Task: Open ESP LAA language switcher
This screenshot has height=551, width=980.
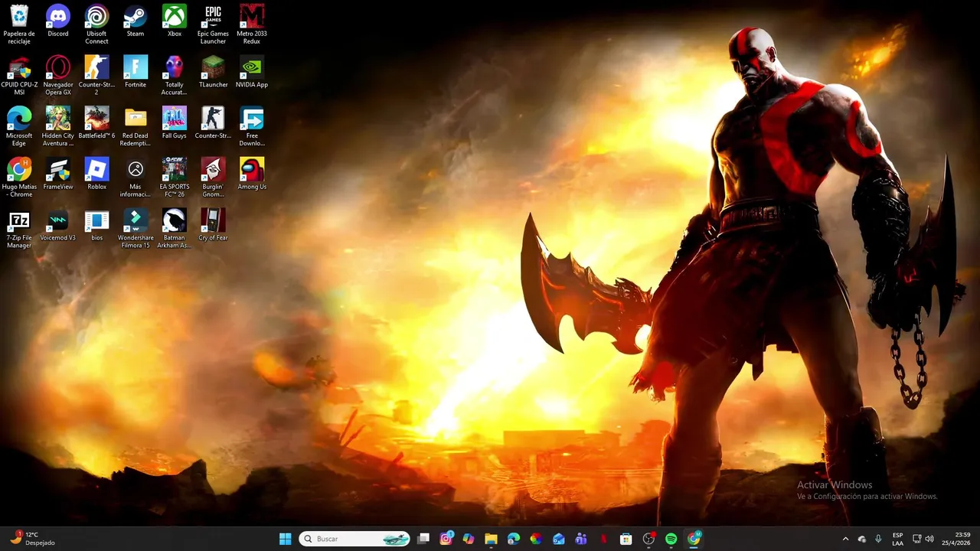Action: [x=897, y=539]
